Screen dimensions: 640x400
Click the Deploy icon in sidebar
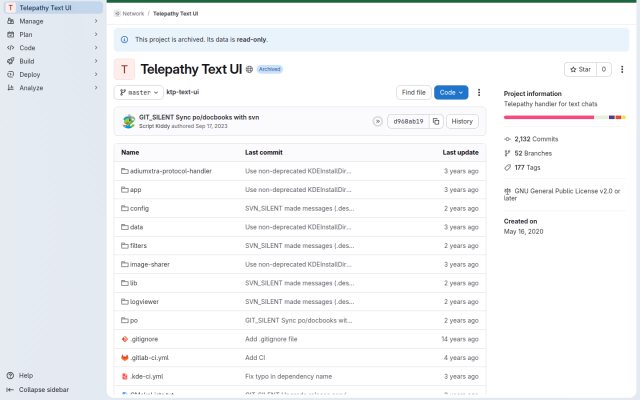tap(11, 75)
